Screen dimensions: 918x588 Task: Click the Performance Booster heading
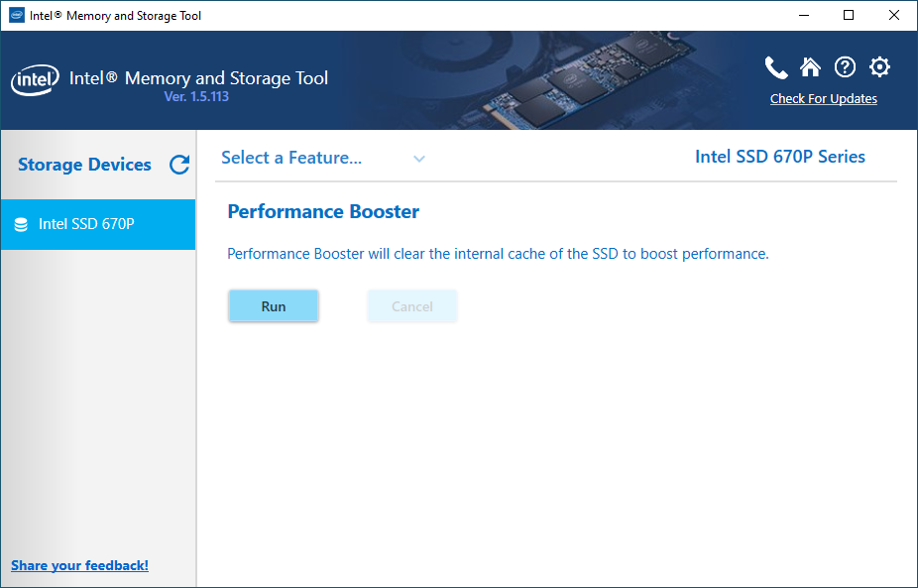click(x=323, y=211)
